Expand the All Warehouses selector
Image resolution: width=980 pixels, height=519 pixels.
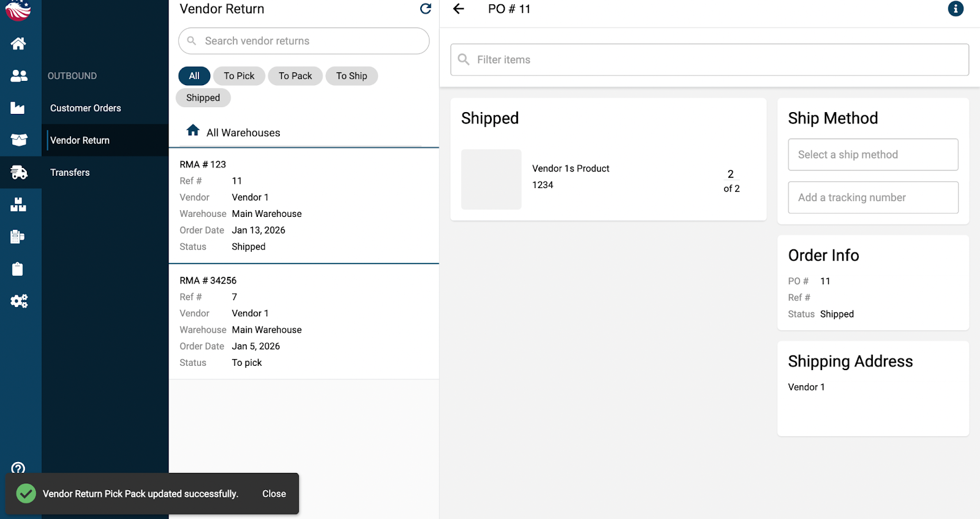click(x=243, y=132)
